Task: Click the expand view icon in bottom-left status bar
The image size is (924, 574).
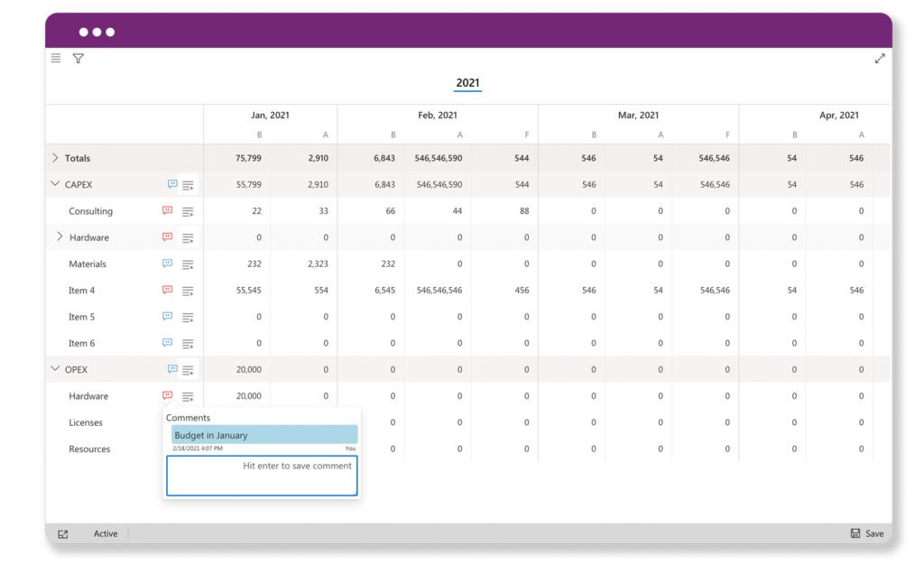Action: (x=62, y=533)
